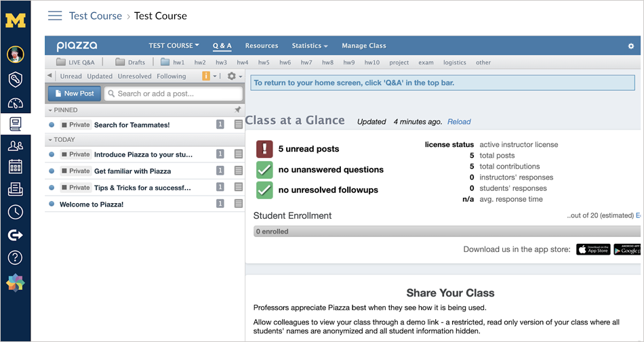Open the Welcome to Piazza! post
Viewport: 644px width, 342px height.
(92, 204)
